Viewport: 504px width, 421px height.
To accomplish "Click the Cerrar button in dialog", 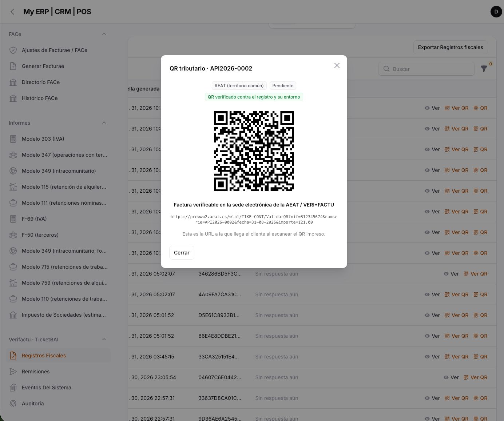I will pos(182,253).
